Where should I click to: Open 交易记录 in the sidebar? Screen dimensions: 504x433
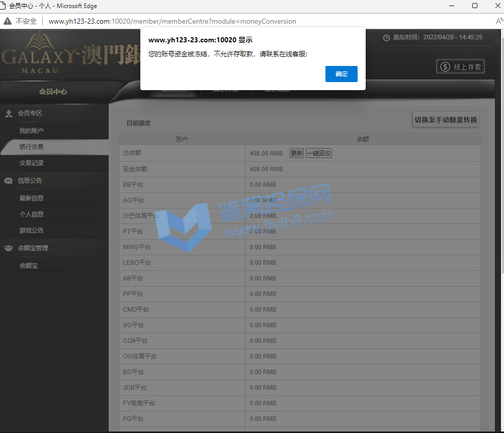pos(31,163)
